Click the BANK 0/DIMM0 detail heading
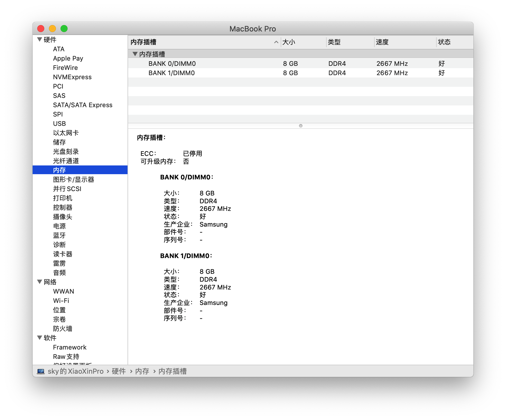The image size is (506, 420). (x=187, y=177)
